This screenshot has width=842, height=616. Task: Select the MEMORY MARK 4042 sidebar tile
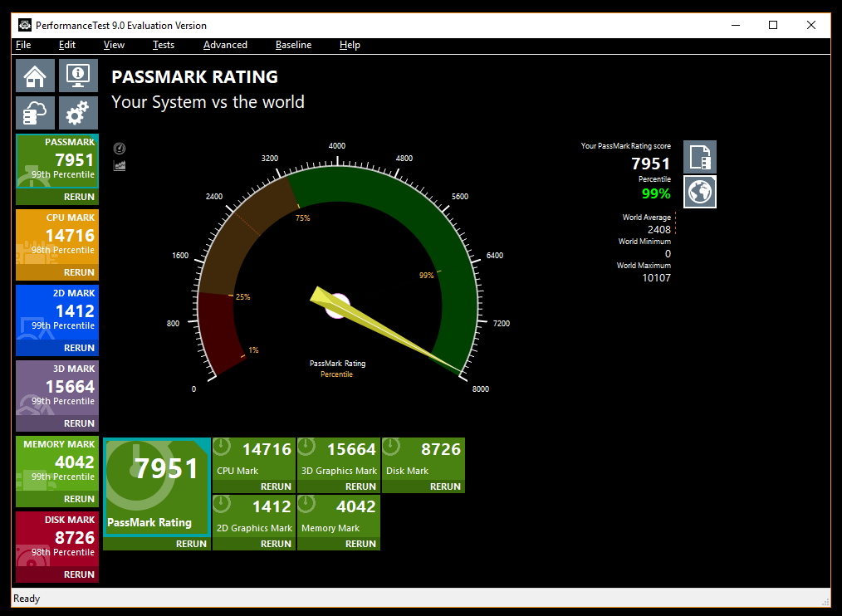[57, 464]
